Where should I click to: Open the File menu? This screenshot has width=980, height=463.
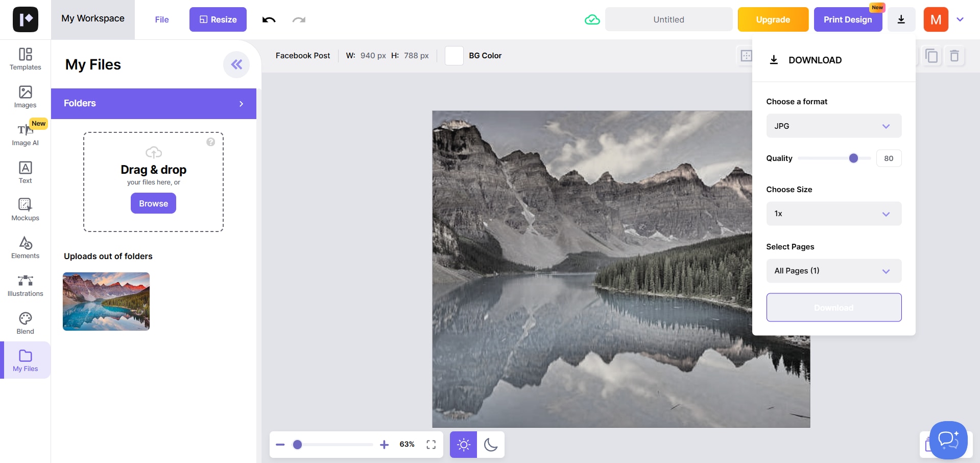162,19
